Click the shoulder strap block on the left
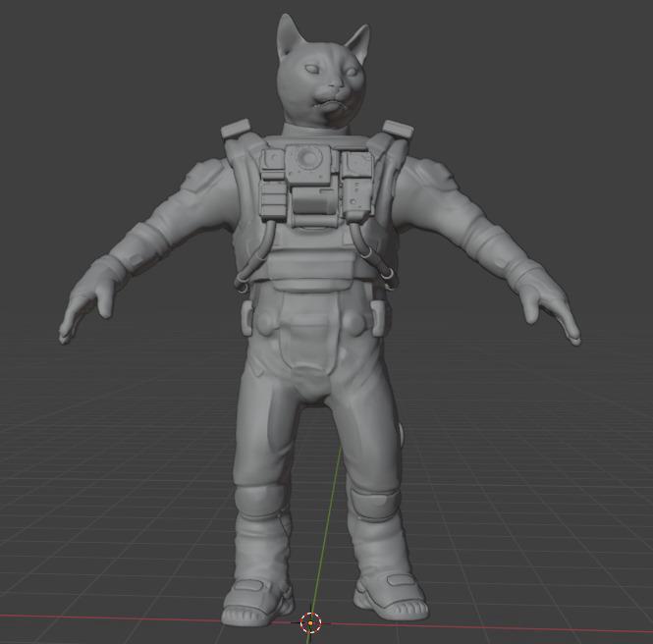 pos(236,130)
